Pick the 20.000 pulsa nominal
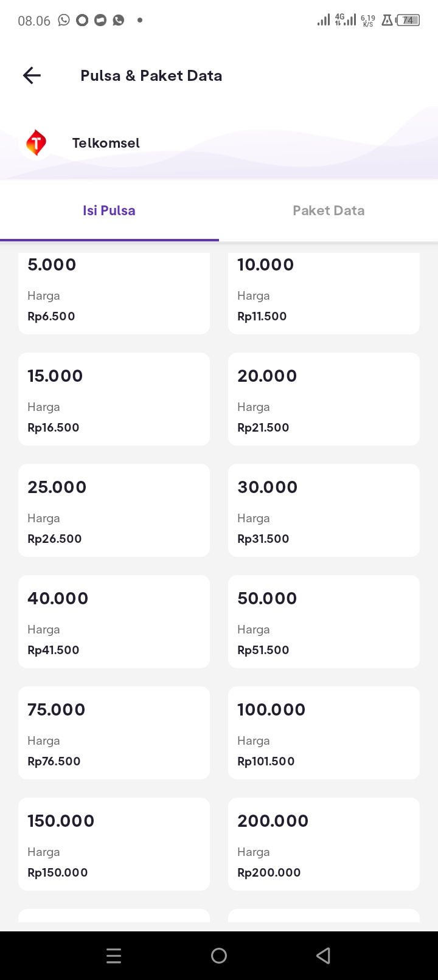 tap(324, 399)
